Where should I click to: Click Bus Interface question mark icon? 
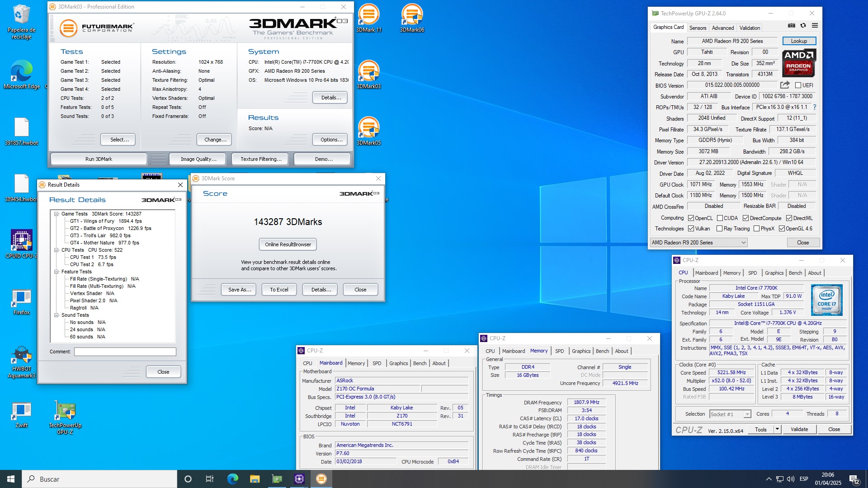tap(815, 107)
